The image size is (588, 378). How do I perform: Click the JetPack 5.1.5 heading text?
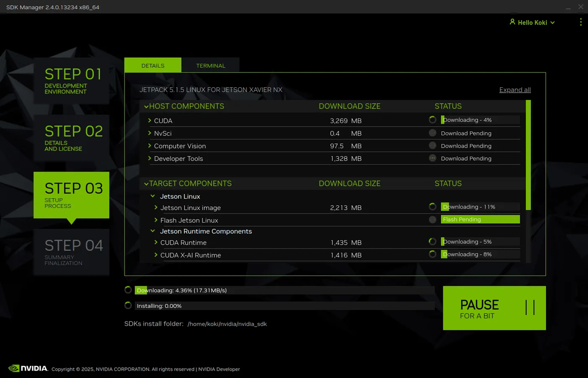[211, 90]
